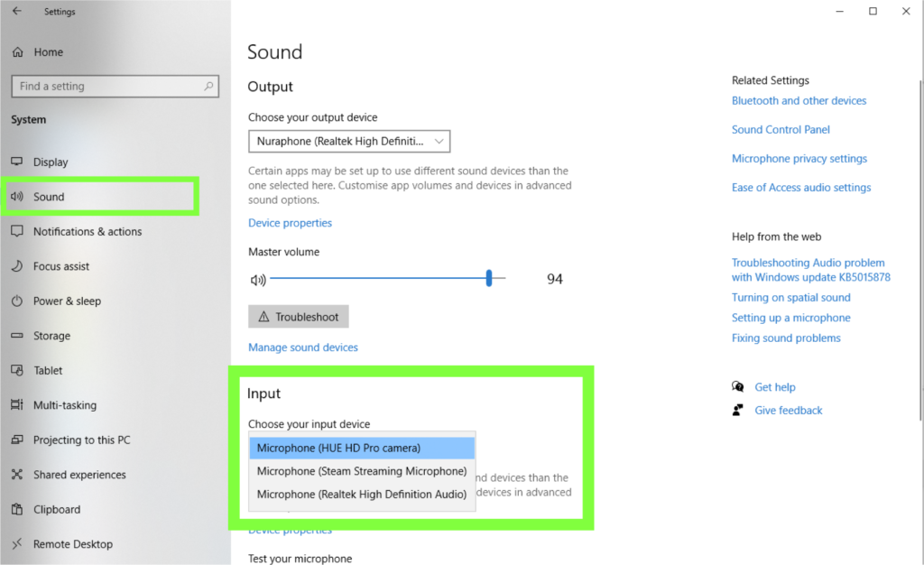Open Manage sound devices link
The height and width of the screenshot is (565, 924).
(303, 347)
